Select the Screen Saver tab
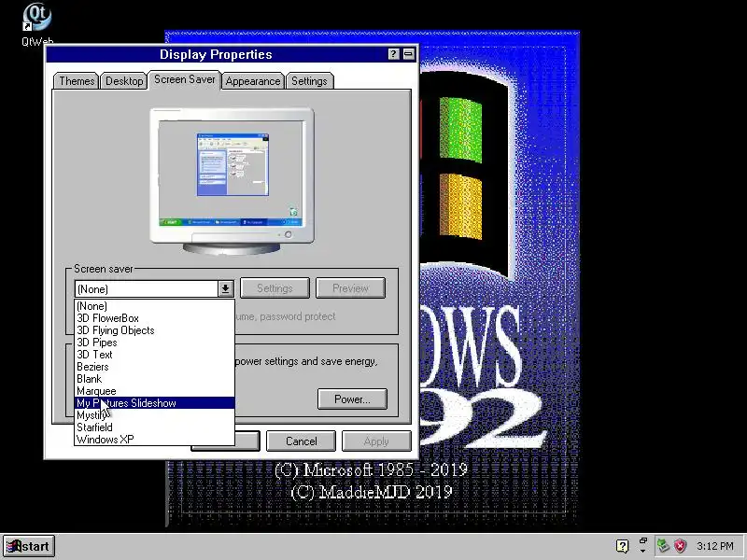Image resolution: width=747 pixels, height=560 pixels. point(184,79)
